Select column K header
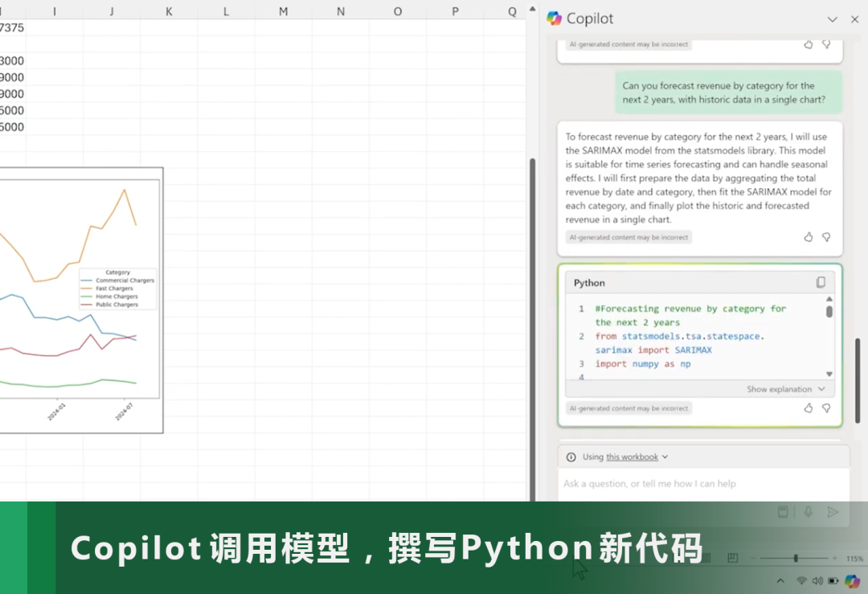This screenshot has width=868, height=594. [x=169, y=11]
